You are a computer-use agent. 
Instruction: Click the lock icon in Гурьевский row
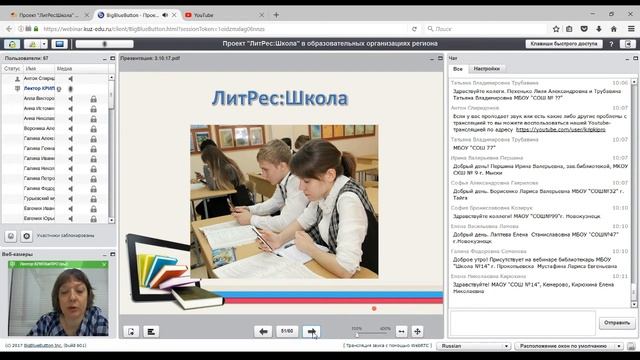coord(93,199)
